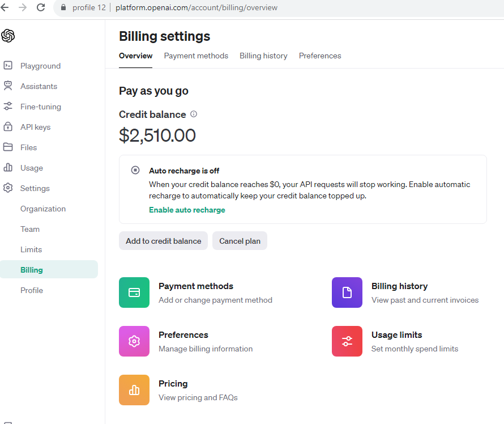Screen dimensions: 504x424
Task: Click the Usage bar chart icon
Action: (x=8, y=167)
